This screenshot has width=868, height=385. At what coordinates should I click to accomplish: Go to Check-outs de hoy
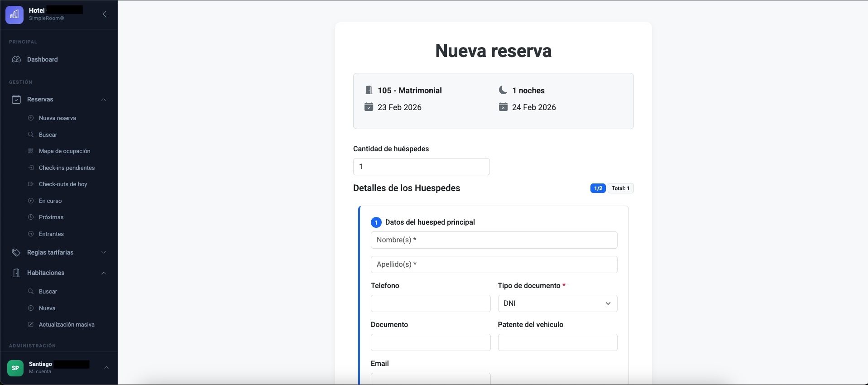click(63, 184)
